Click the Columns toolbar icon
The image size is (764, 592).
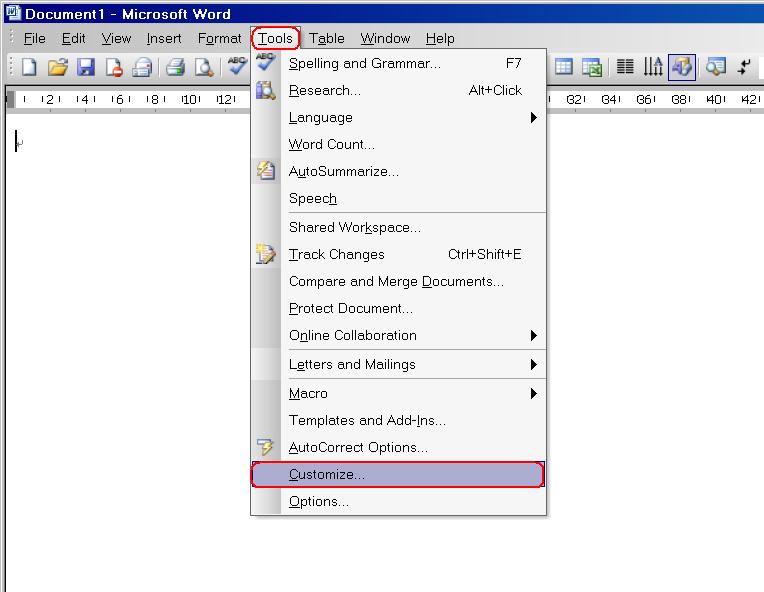pyautogui.click(x=625, y=67)
